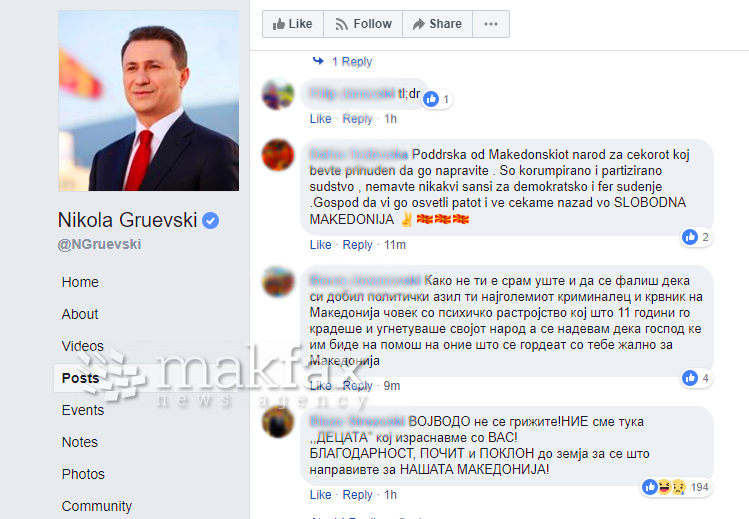View the 2 likes reaction icon on Poddrska comment
Screen dimensions: 749x519
pos(690,237)
